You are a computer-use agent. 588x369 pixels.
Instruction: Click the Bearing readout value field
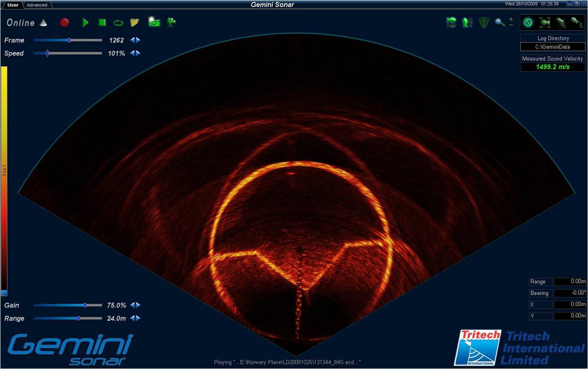[570, 293]
